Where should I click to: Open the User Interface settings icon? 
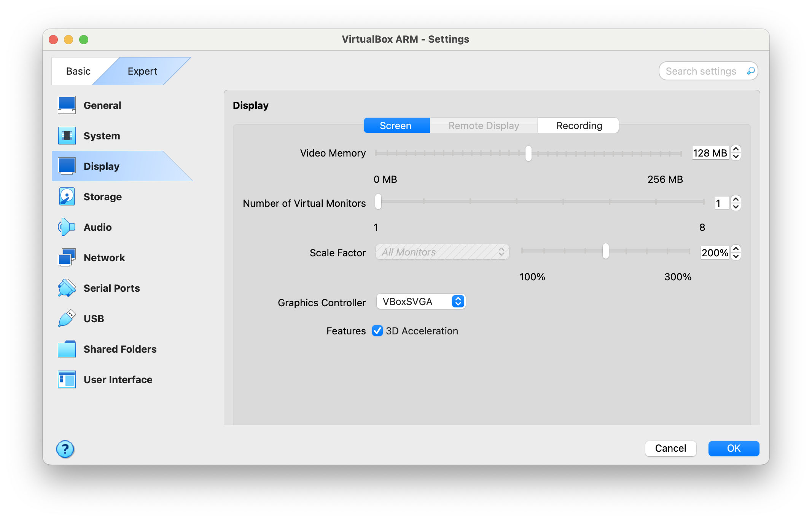(x=67, y=379)
